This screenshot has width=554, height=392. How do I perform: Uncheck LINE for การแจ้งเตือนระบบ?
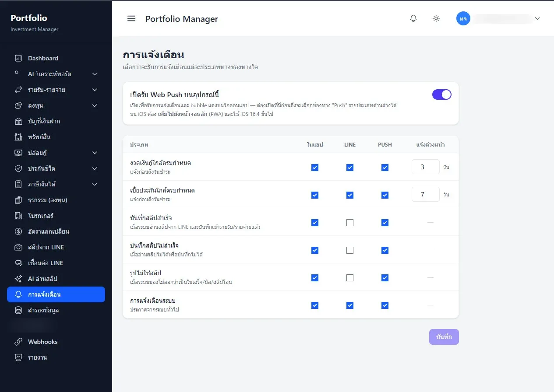[350, 305]
